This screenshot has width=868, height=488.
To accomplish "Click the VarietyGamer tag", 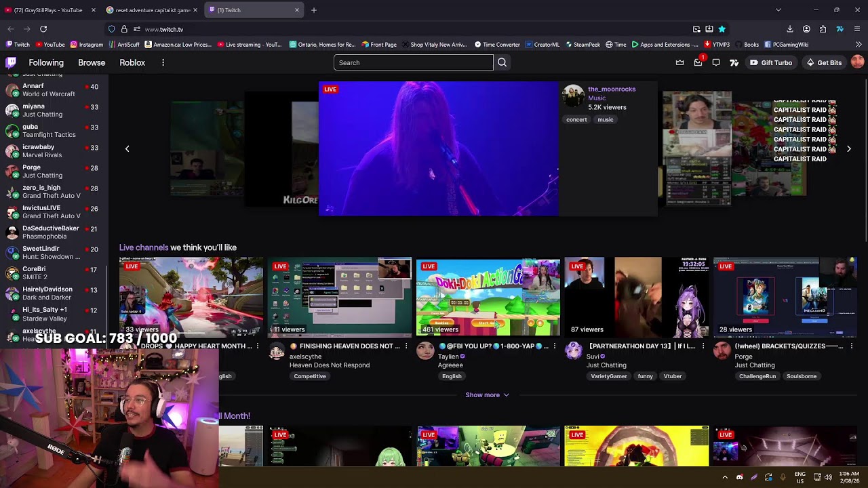I will coord(609,376).
